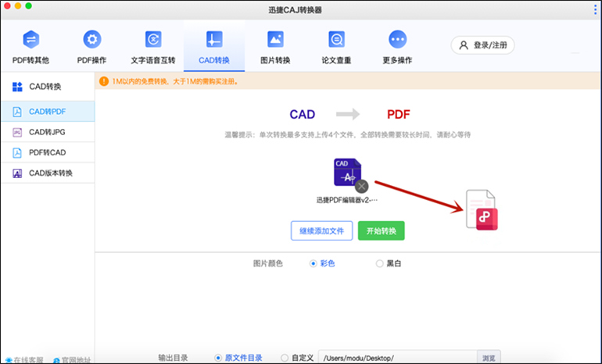Click the red PDF heading text

tap(399, 114)
